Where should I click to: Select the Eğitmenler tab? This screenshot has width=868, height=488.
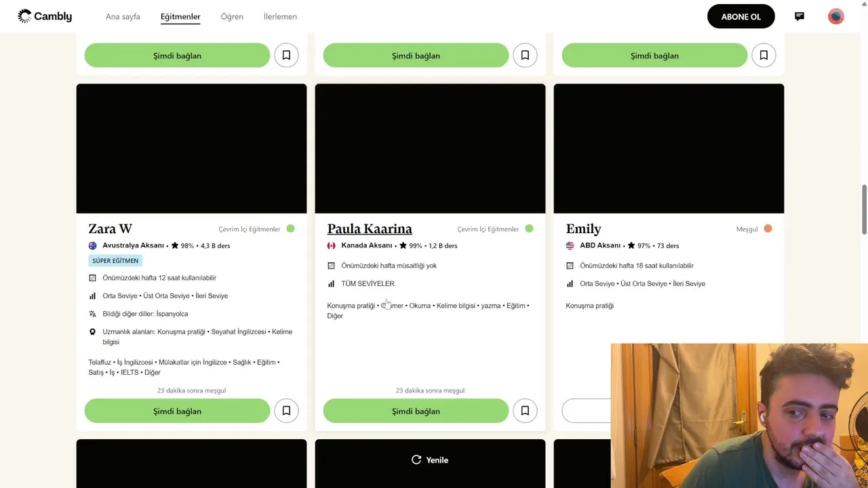coord(180,16)
